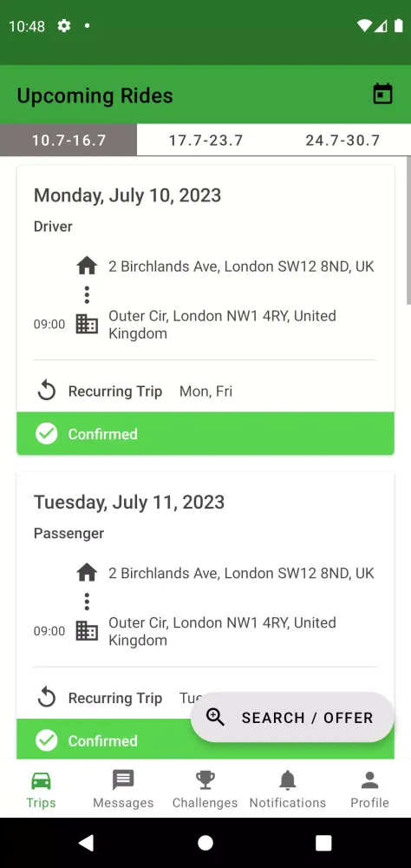Open the calendar icon in header
This screenshot has height=868, width=411.
pos(382,94)
